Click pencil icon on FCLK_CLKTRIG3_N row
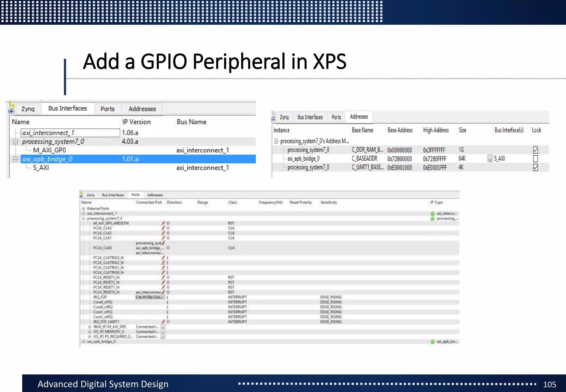The width and height of the screenshot is (566, 392). 163,257
